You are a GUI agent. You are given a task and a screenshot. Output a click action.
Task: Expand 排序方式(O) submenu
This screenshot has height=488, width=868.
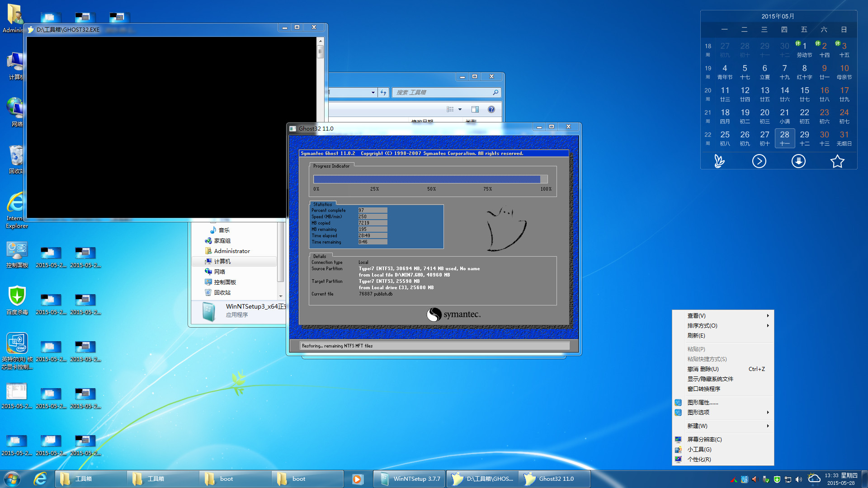pyautogui.click(x=723, y=326)
